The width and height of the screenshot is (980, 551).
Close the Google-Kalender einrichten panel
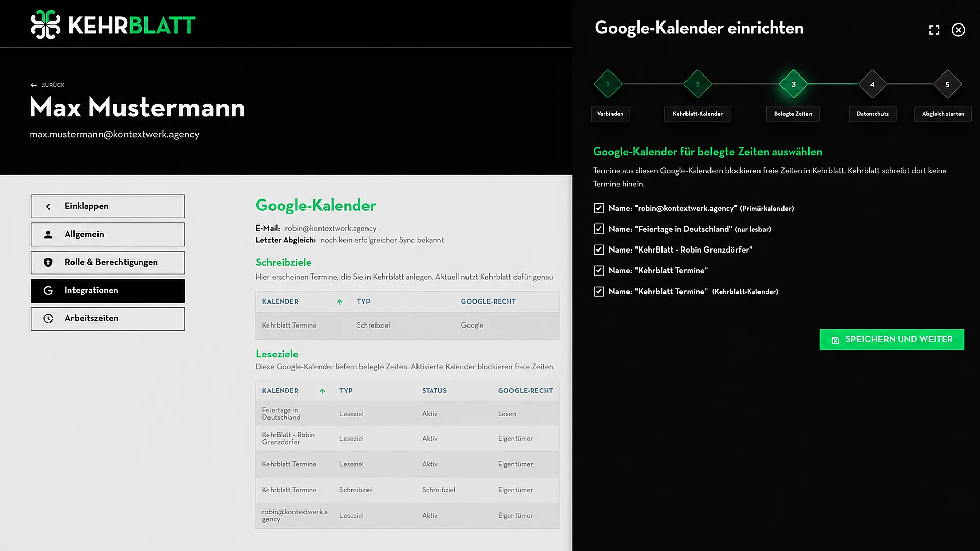pyautogui.click(x=959, y=30)
